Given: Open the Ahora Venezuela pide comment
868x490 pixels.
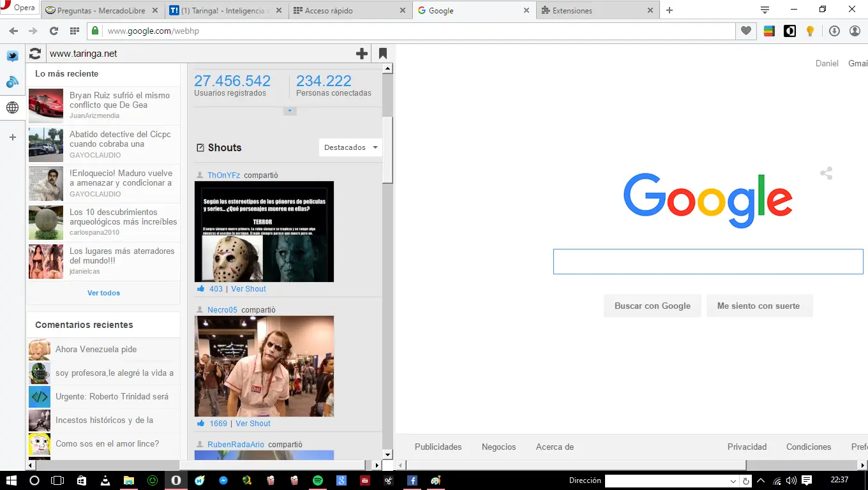Looking at the screenshot, I should coord(96,349).
